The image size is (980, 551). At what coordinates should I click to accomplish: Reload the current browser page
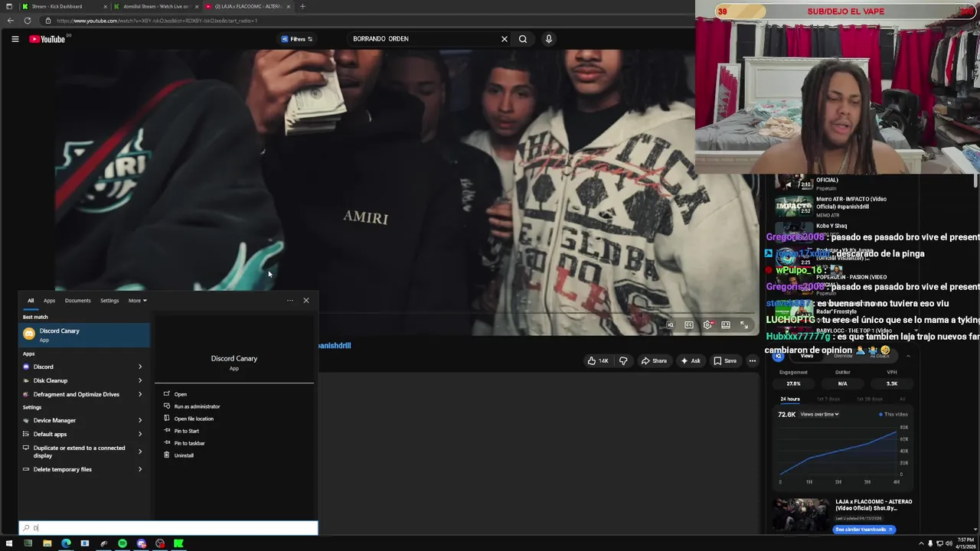tap(28, 21)
